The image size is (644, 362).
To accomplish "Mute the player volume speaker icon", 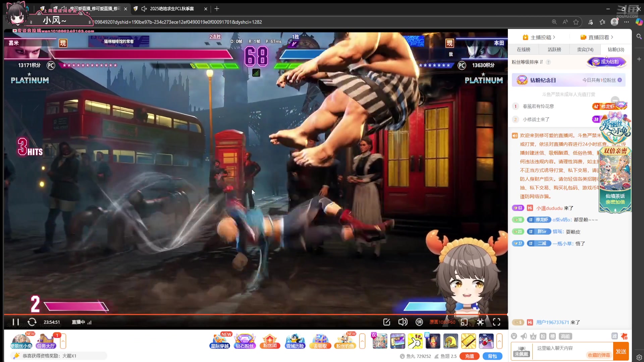I will [403, 322].
